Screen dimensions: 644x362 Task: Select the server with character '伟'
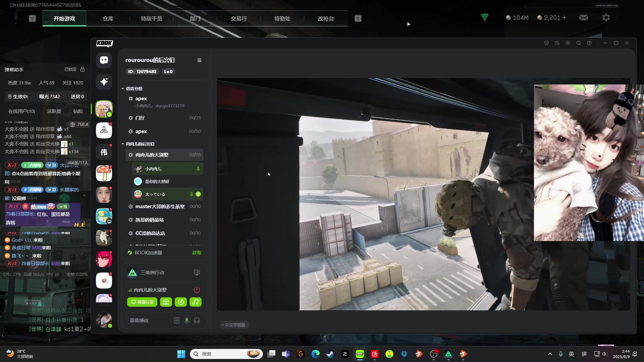[104, 152]
